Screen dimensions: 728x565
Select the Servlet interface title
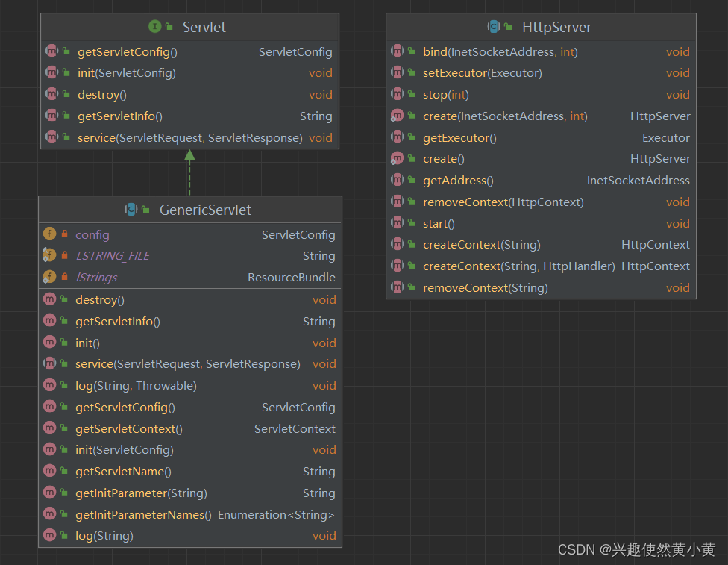(x=204, y=27)
